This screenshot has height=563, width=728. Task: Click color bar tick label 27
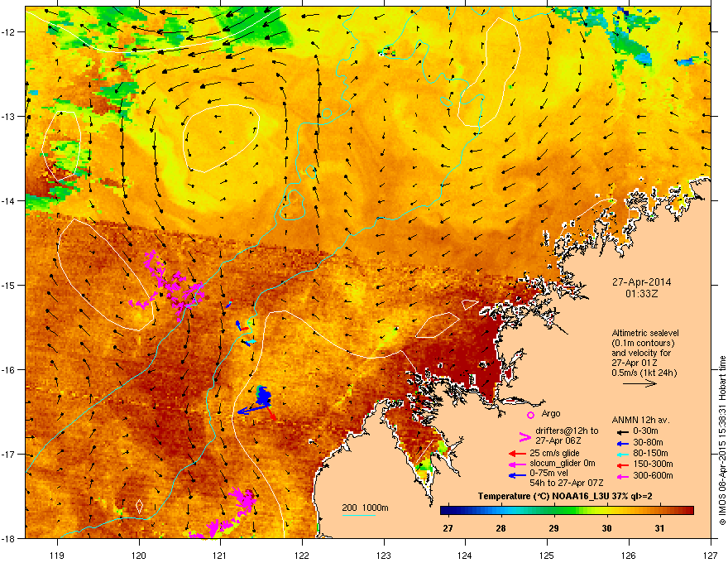pyautogui.click(x=448, y=528)
